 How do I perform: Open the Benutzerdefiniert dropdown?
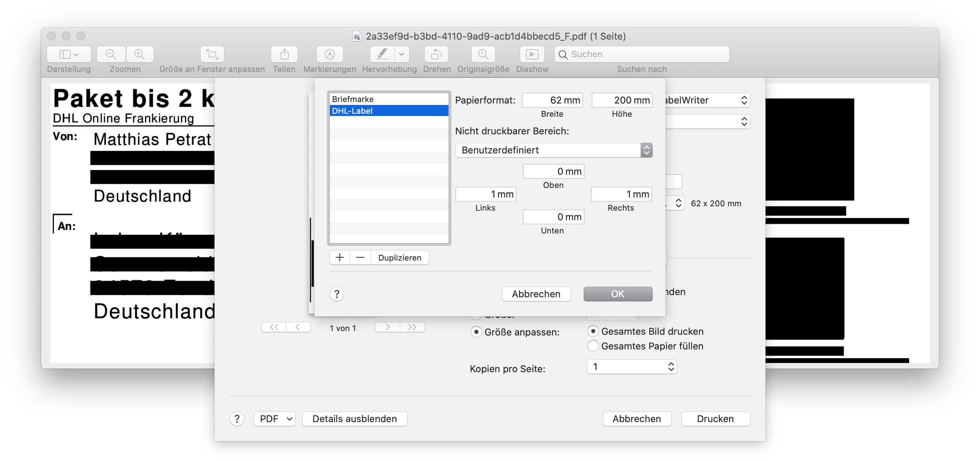[554, 150]
